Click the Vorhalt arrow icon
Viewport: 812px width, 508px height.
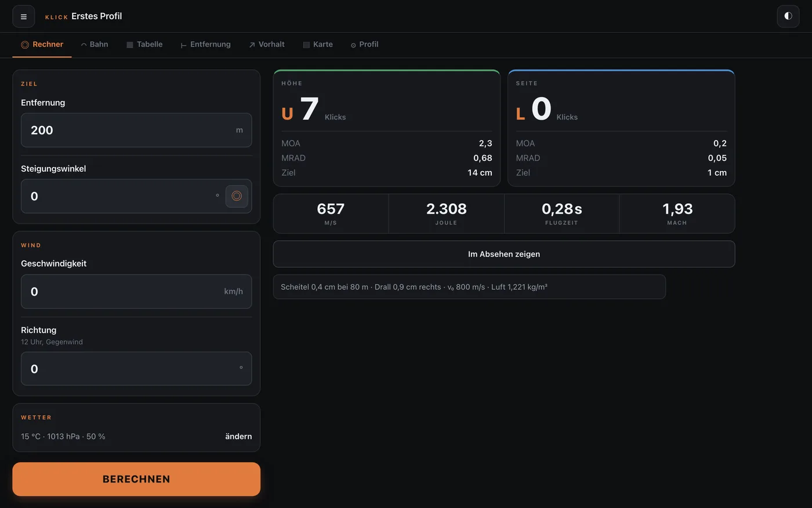click(252, 45)
